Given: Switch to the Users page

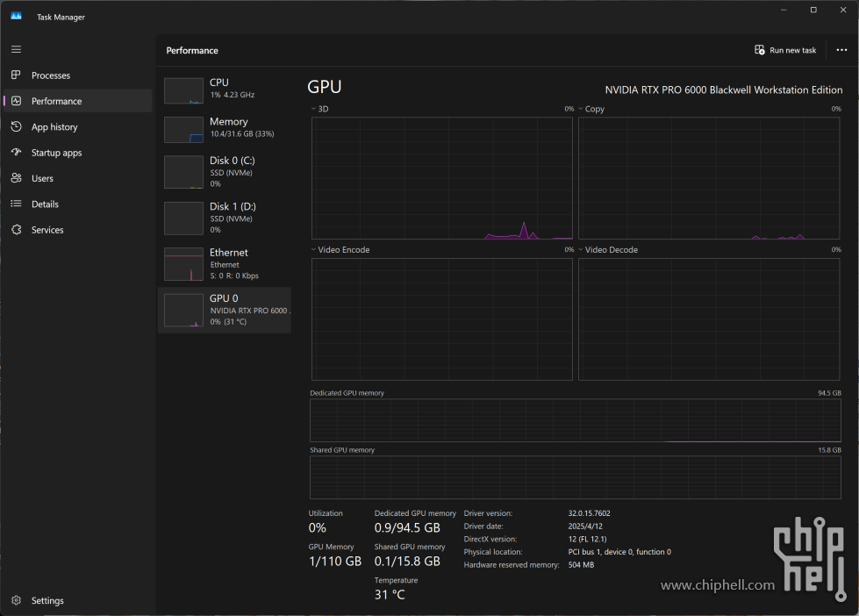Looking at the screenshot, I should (x=78, y=178).
